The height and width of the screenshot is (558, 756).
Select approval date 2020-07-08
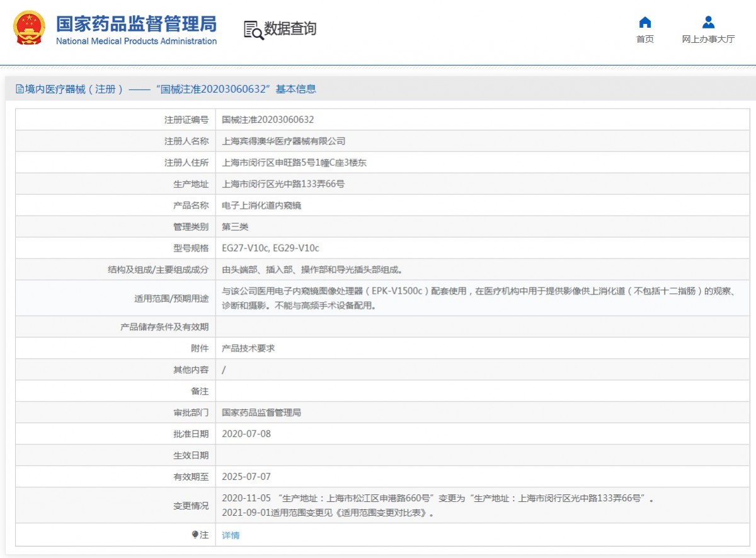pyautogui.click(x=246, y=434)
